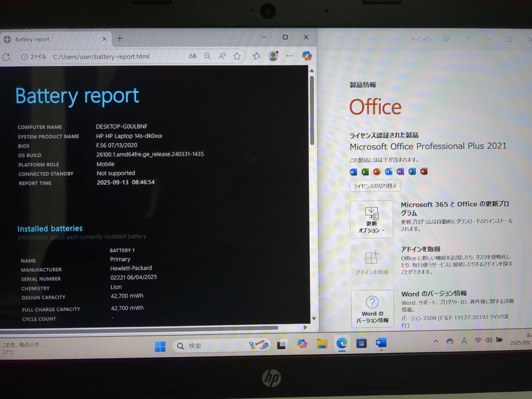Open File Explorer from the taskbar
This screenshot has width=532, height=399.
tap(322, 344)
